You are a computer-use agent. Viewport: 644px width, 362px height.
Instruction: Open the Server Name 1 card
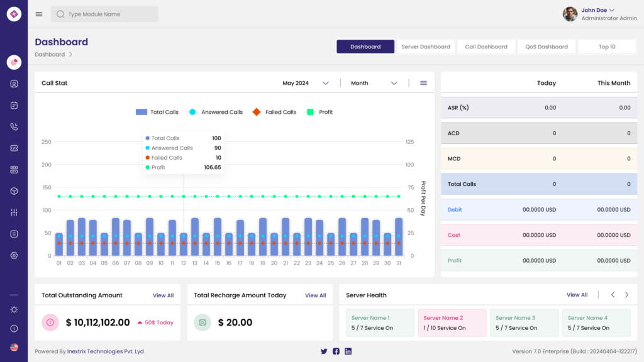[380, 322]
